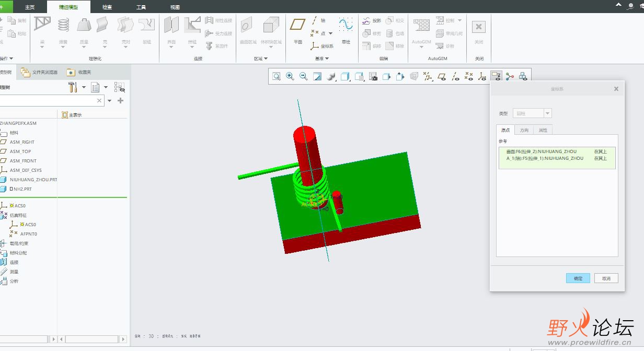Toggle coordinate system display in view toolbar
Screen dimensions: 644x351
[482, 76]
